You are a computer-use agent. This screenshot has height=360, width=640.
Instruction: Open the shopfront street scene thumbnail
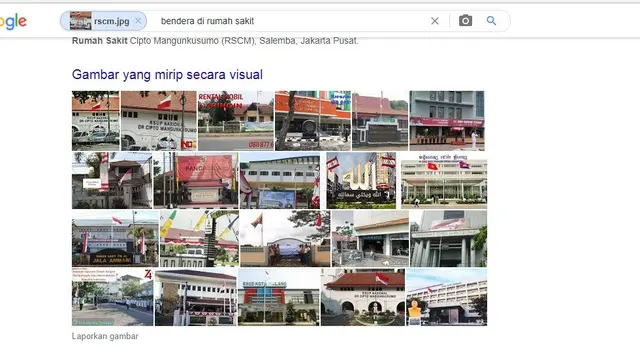click(x=370, y=239)
